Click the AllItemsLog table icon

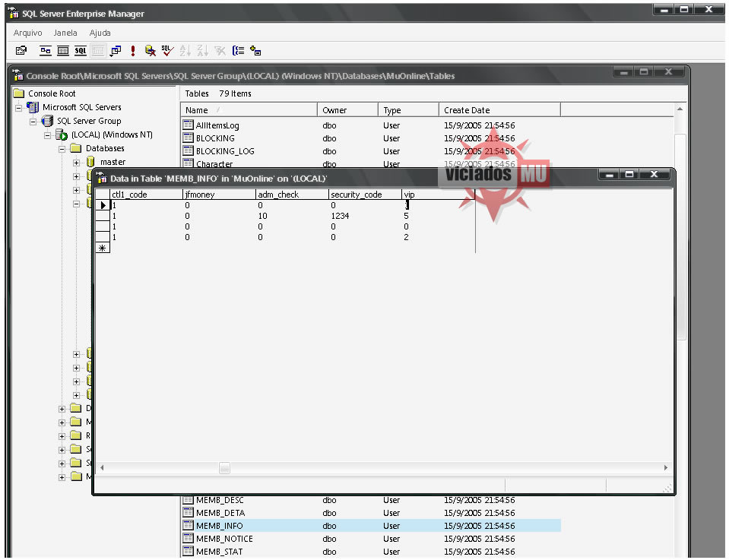click(x=188, y=125)
